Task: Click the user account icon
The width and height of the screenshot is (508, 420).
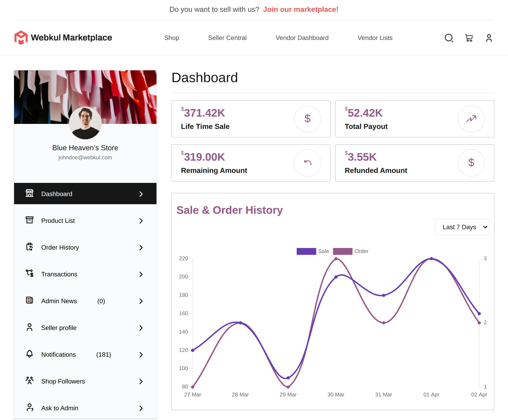Action: pyautogui.click(x=489, y=38)
